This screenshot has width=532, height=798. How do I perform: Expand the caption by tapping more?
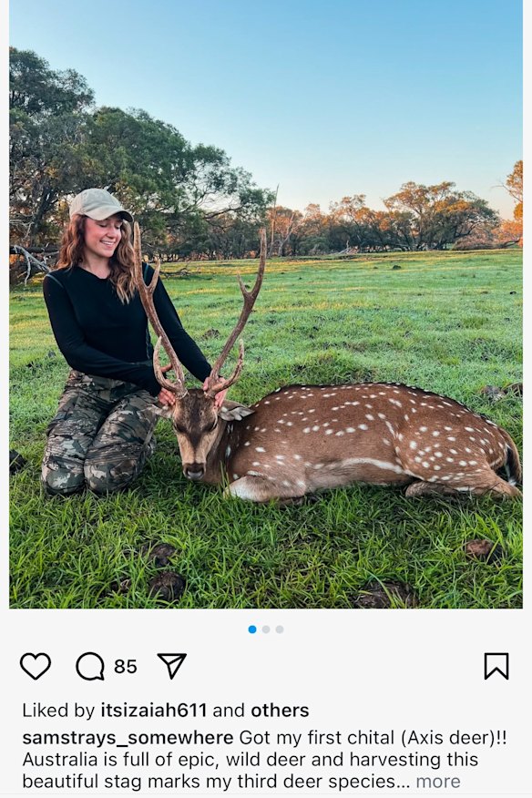[436, 781]
